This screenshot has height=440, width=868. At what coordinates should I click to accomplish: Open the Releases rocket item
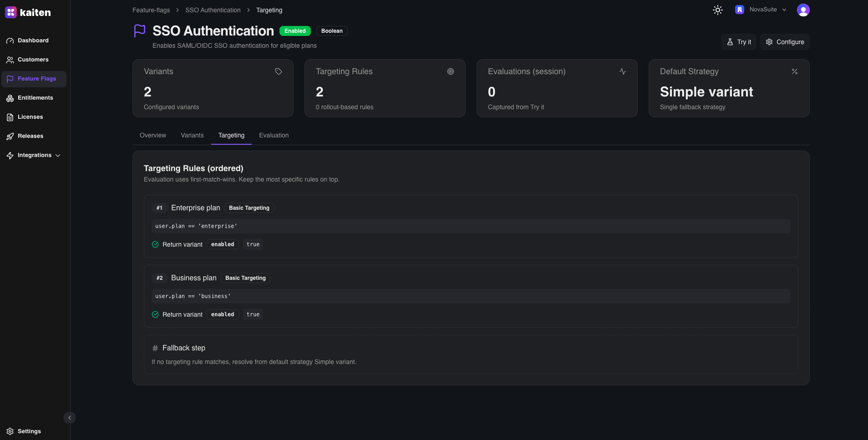click(30, 136)
